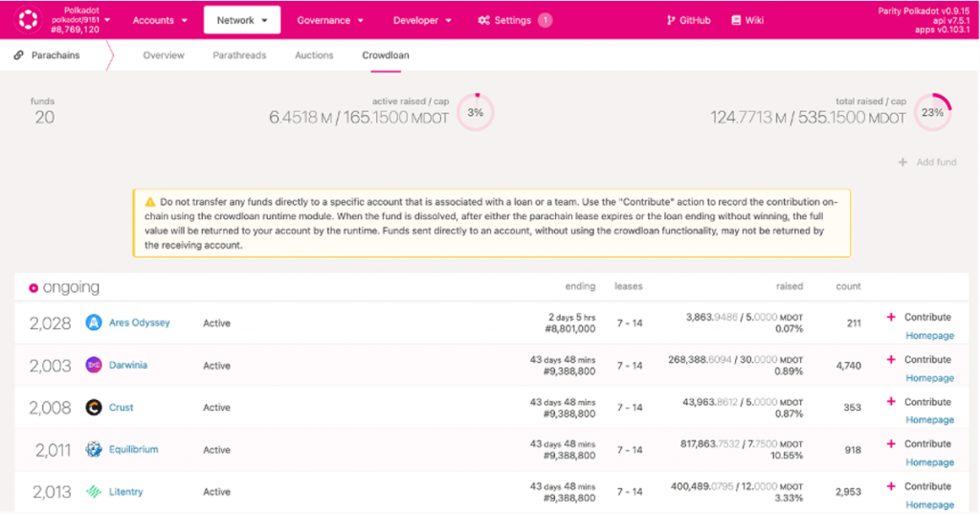Open the GitHub icon link
Viewport: 980px width, 515px height.
(x=671, y=20)
